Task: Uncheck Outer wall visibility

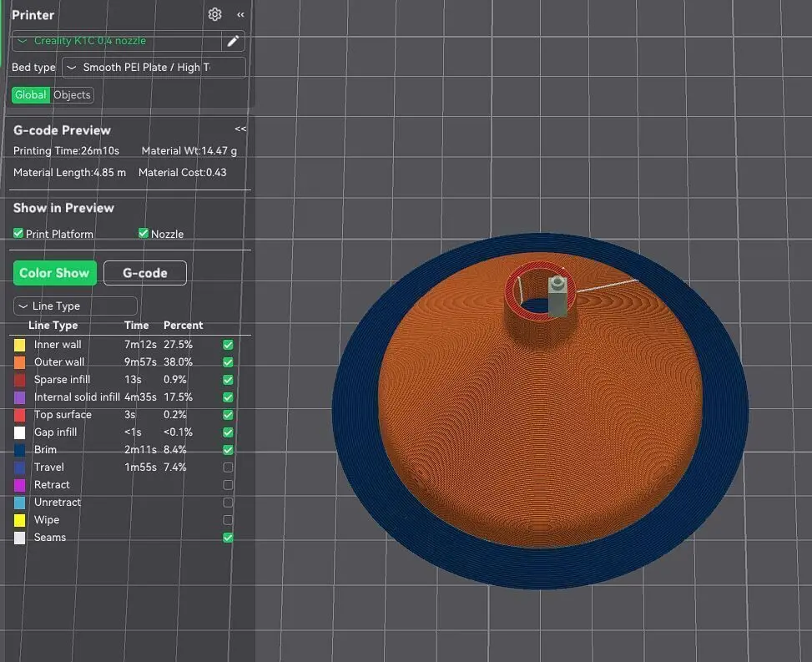Action: tap(228, 362)
